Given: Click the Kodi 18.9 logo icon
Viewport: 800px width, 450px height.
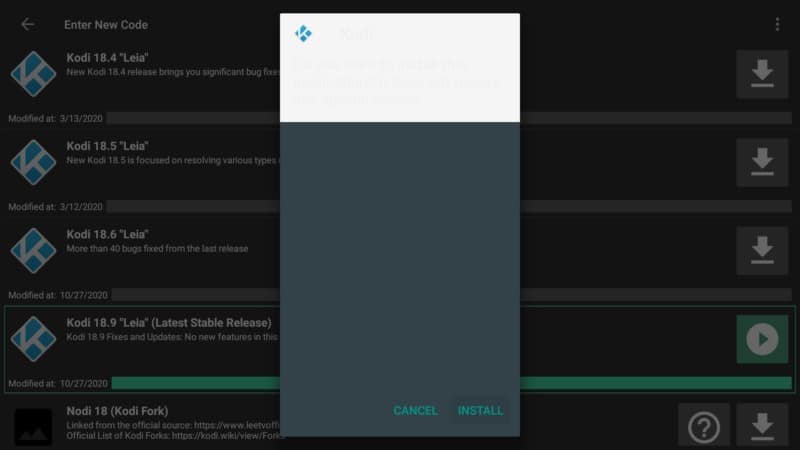Looking at the screenshot, I should 33,339.
